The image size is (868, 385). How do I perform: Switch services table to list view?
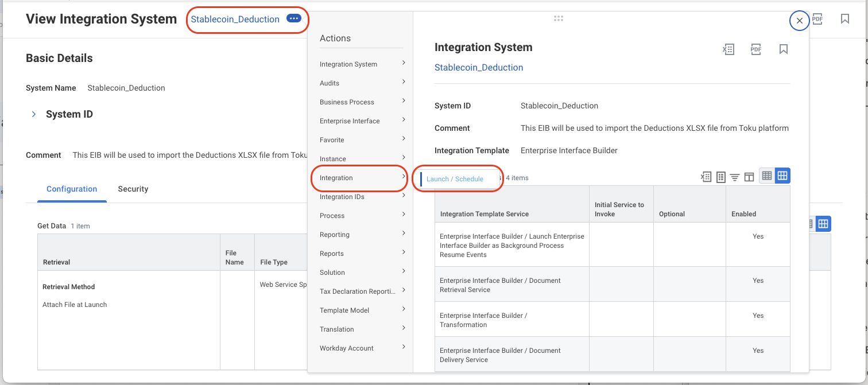pos(767,177)
